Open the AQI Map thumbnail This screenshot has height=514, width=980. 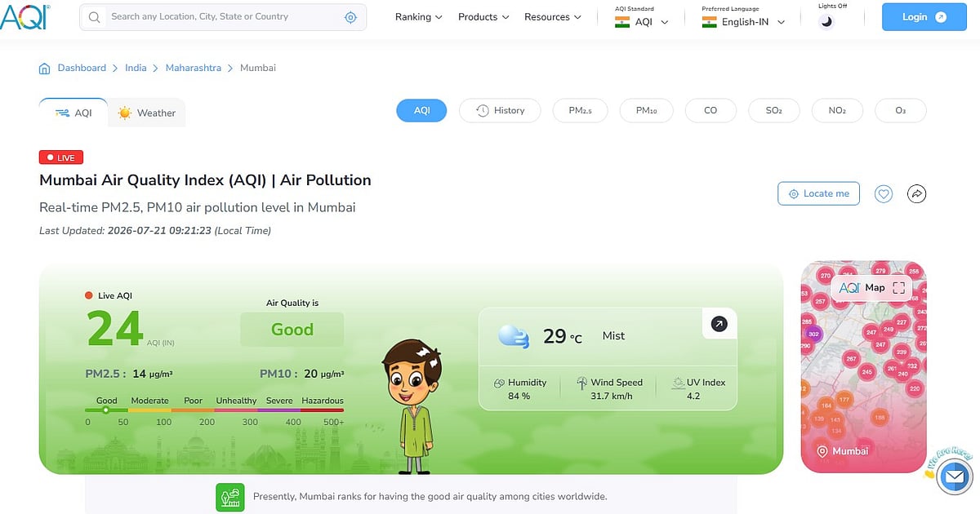(864, 367)
